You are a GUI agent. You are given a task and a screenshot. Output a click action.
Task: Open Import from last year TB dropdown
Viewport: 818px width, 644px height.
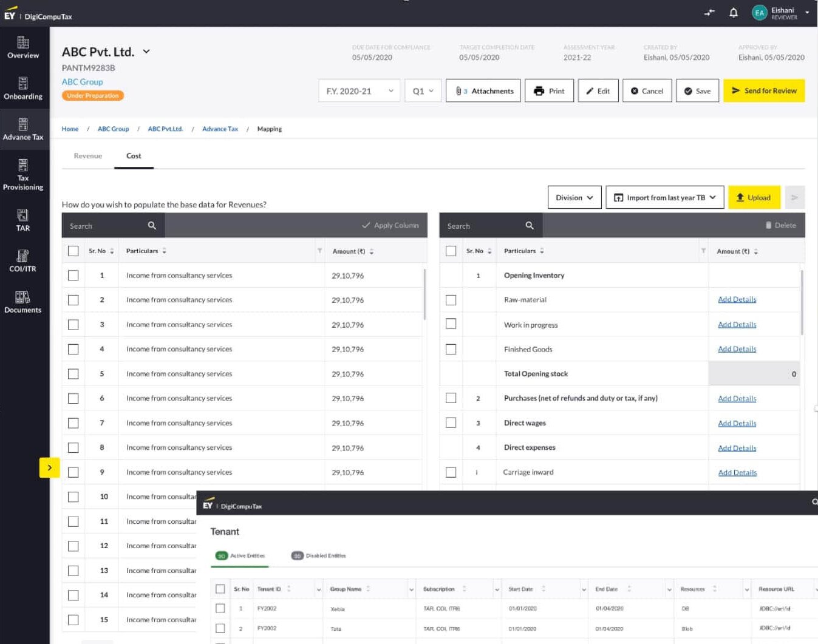click(665, 198)
